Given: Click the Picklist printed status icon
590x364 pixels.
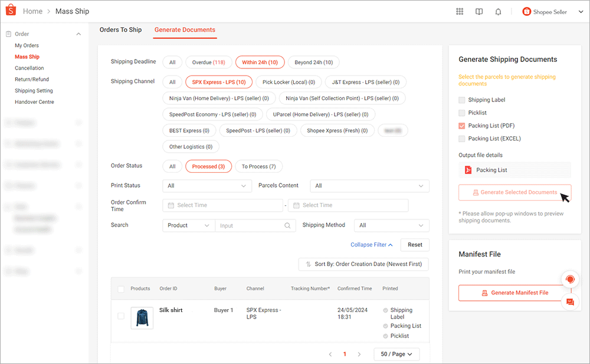Looking at the screenshot, I should [x=385, y=336].
